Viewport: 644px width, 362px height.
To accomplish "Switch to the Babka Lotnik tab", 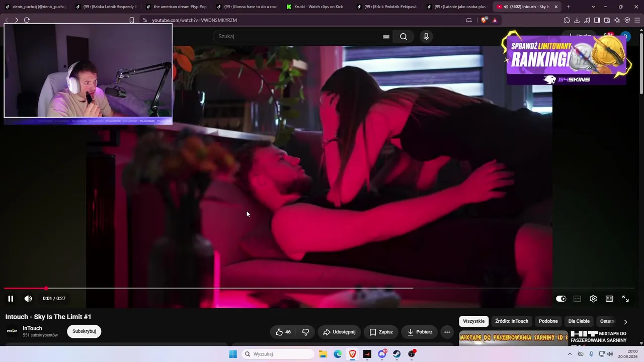I will click(106, 7).
